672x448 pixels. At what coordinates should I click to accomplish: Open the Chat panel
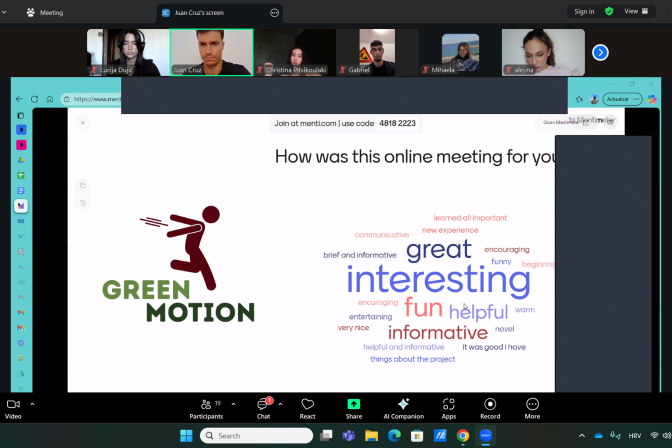pos(263,406)
